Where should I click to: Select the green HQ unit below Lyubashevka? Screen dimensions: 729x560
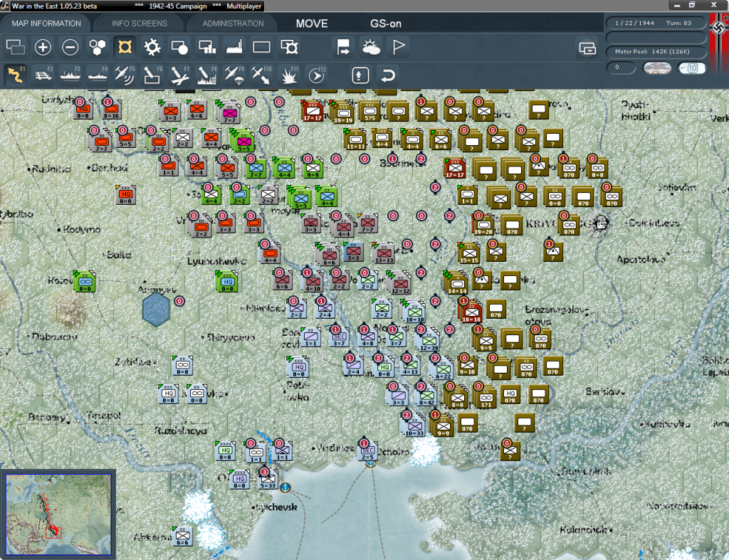(x=227, y=282)
